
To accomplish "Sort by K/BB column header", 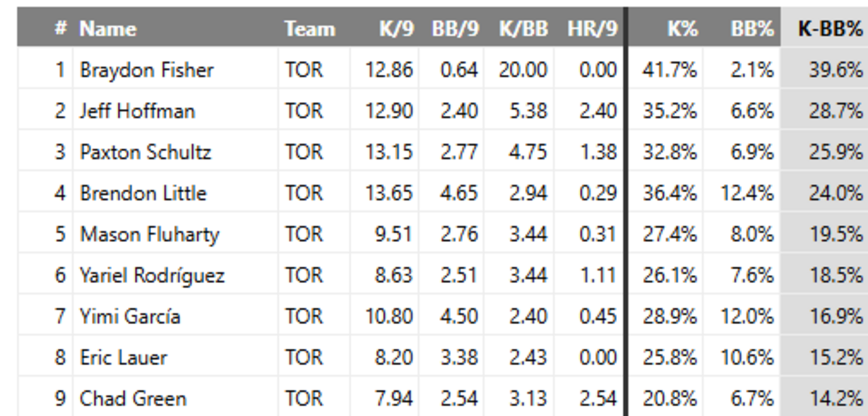I will click(524, 28).
